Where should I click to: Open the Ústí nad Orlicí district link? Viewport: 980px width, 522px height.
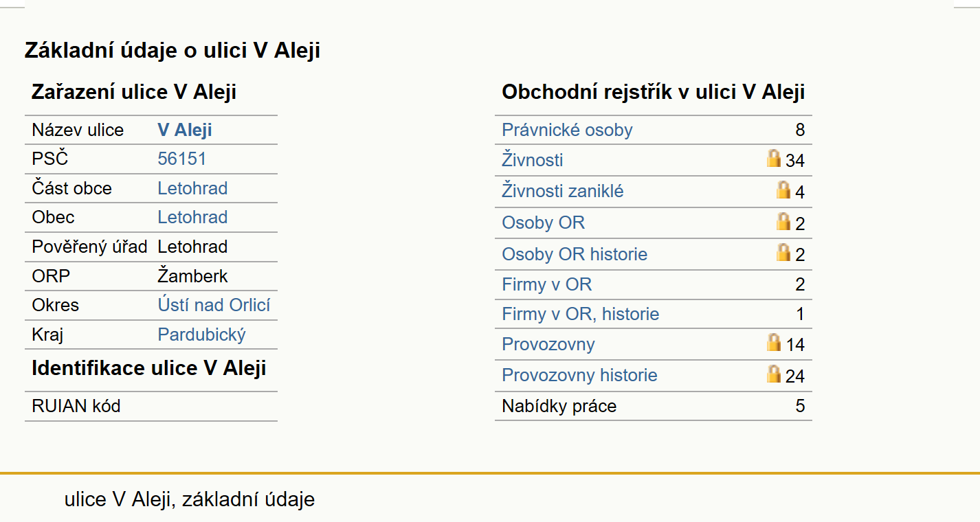(214, 305)
